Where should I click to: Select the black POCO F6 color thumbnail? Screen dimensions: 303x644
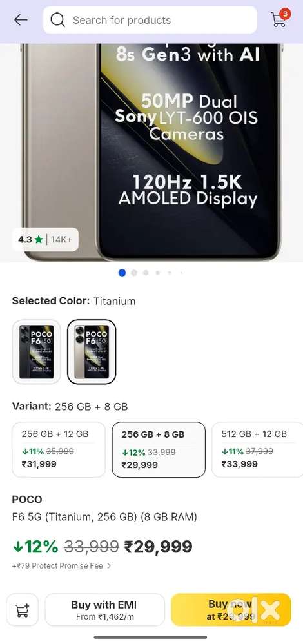(x=37, y=351)
